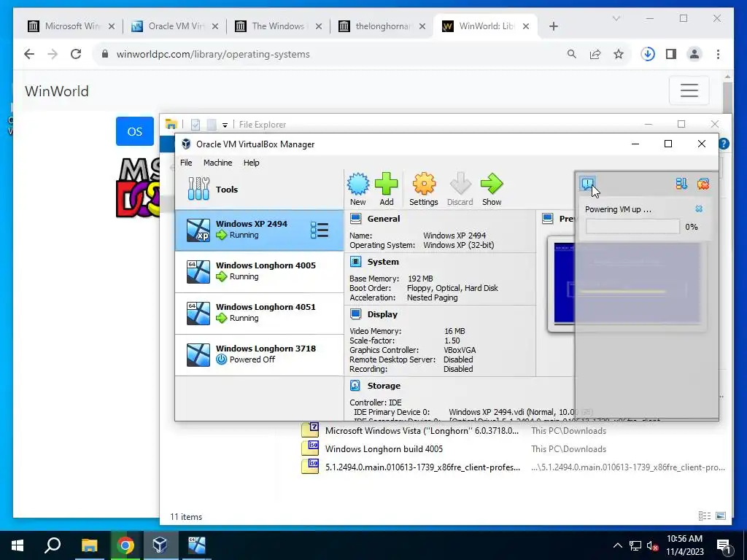Screen dimensions: 747x560
Task: Switch File Explorer to large icons view
Action: pos(721,516)
